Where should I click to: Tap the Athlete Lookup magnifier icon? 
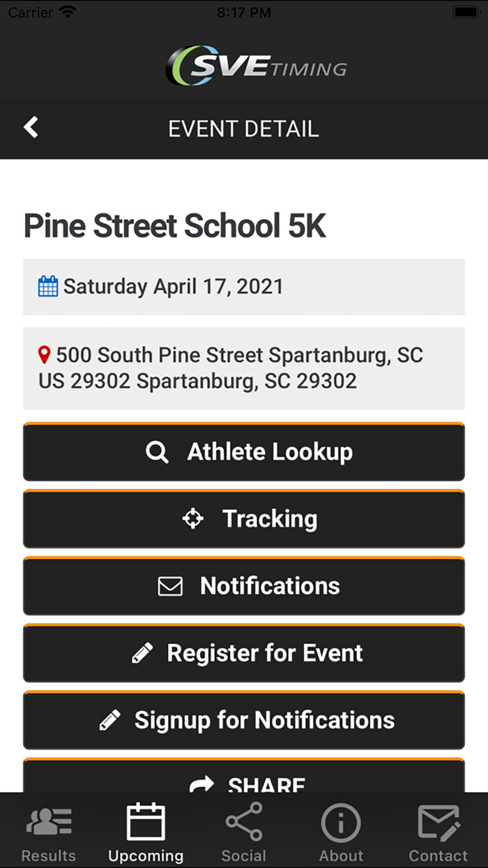(x=157, y=453)
